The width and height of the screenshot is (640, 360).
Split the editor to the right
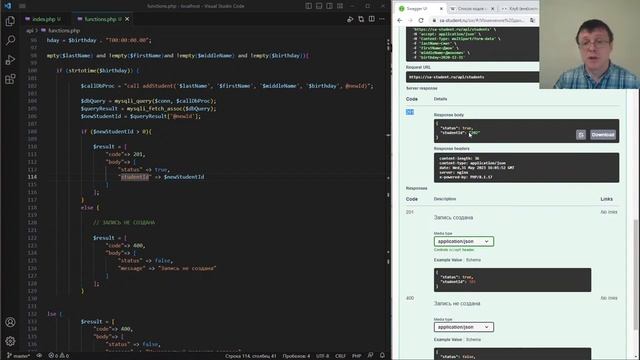tap(371, 19)
